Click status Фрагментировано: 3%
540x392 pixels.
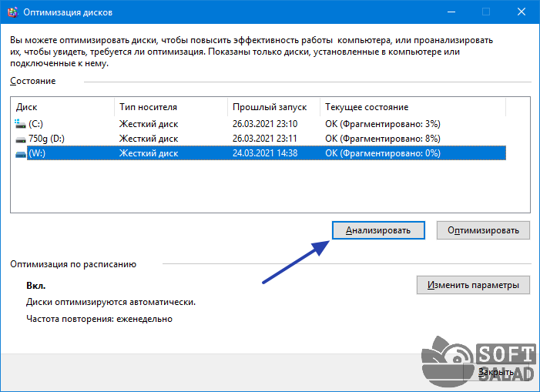tap(383, 124)
